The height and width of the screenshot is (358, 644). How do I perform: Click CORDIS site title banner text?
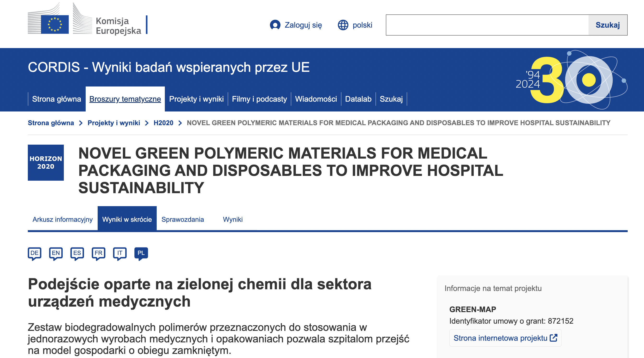(169, 67)
